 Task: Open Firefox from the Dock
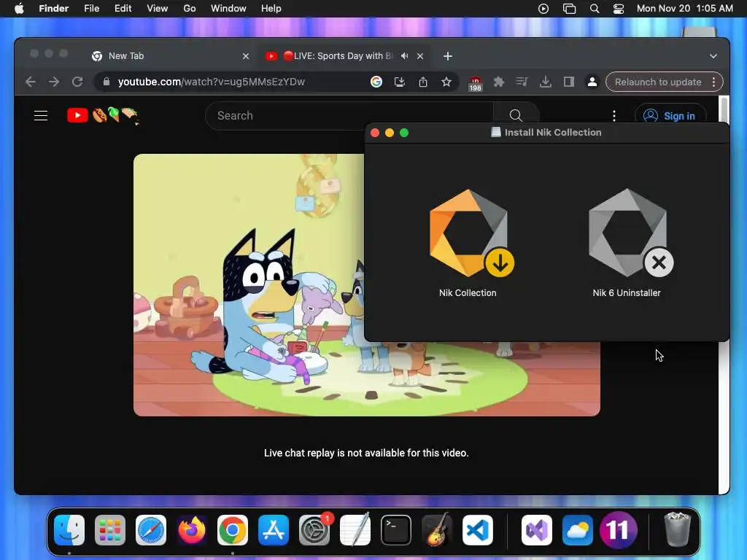(x=192, y=530)
